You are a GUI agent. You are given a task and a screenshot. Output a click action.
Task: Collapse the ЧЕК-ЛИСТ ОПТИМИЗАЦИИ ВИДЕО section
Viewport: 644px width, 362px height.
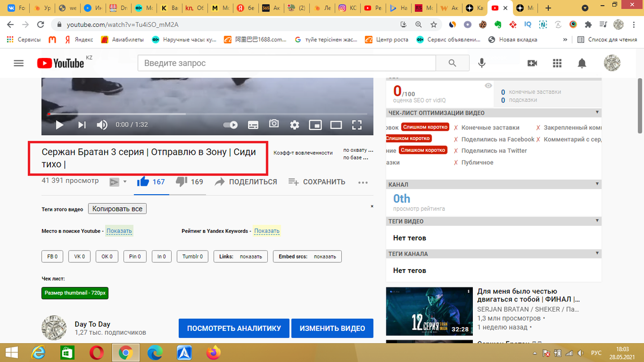tap(597, 113)
